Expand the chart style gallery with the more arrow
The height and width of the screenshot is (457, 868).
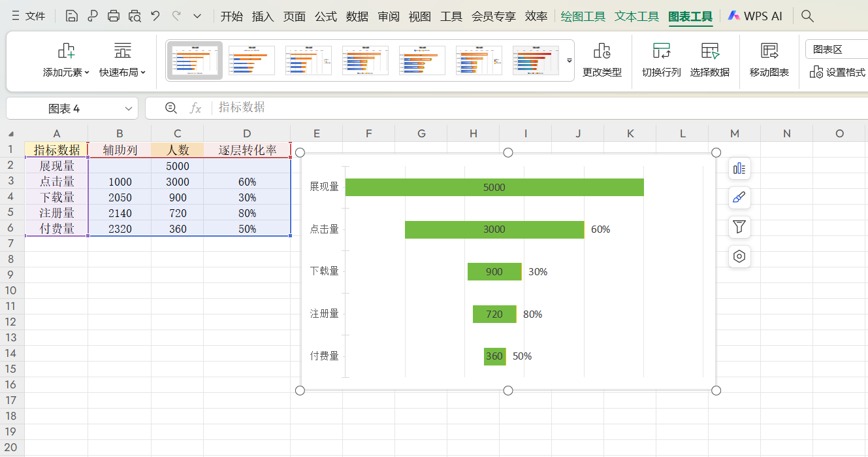tap(569, 61)
